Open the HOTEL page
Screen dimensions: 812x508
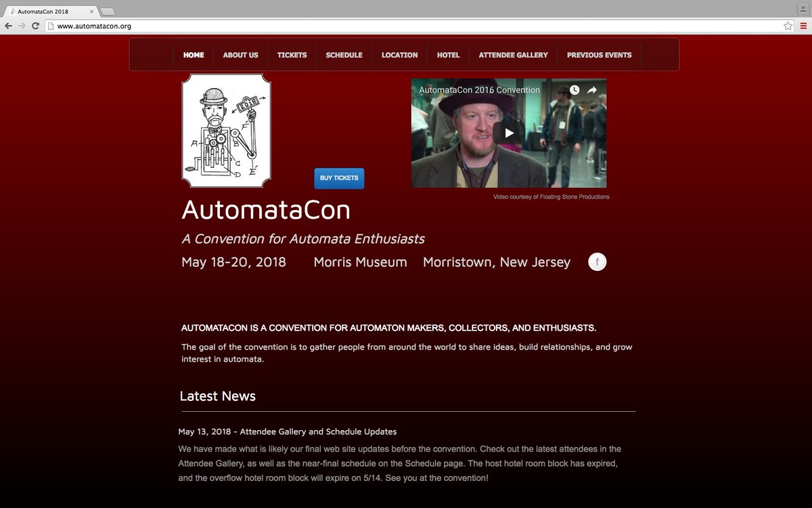point(448,55)
